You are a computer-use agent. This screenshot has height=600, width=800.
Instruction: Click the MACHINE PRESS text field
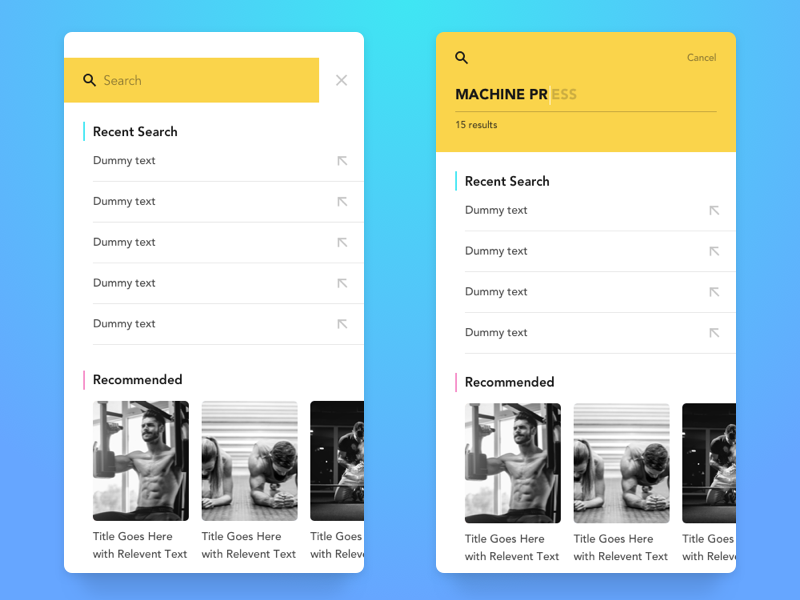point(586,94)
